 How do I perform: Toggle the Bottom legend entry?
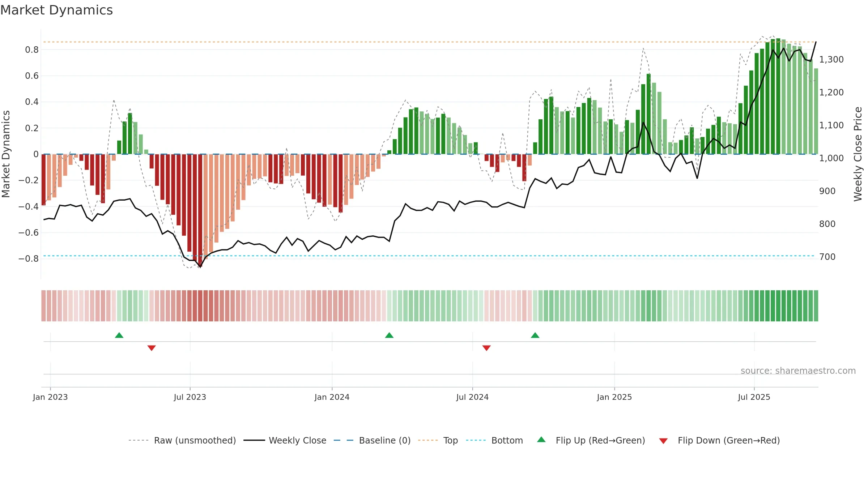pyautogui.click(x=494, y=440)
